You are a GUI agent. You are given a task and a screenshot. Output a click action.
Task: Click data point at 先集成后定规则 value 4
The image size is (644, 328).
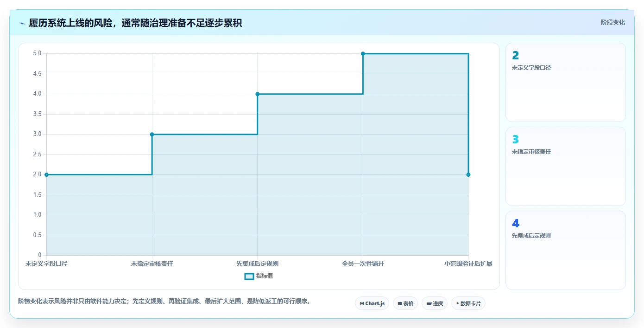pyautogui.click(x=258, y=94)
